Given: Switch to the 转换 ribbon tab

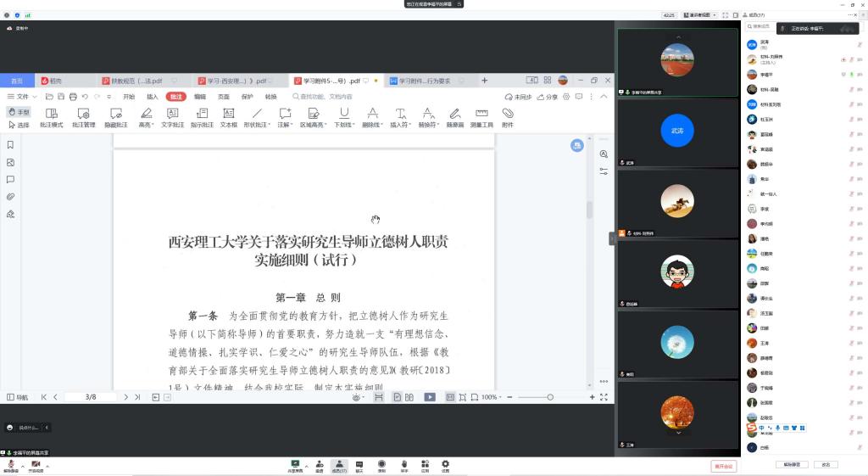Looking at the screenshot, I should 270,97.
